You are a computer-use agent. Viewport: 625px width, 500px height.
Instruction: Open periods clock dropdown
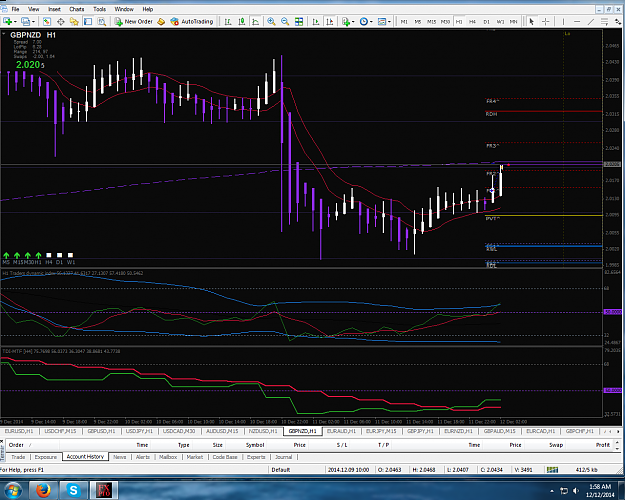366,22
